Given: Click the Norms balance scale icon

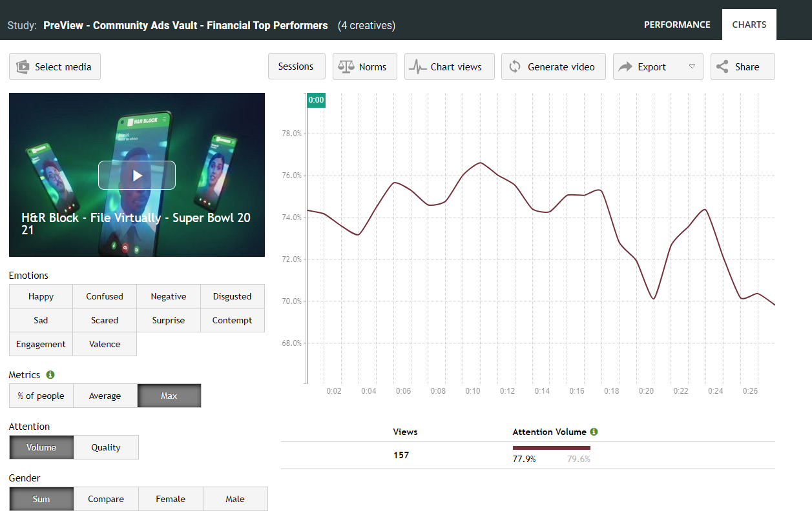Looking at the screenshot, I should coord(347,66).
